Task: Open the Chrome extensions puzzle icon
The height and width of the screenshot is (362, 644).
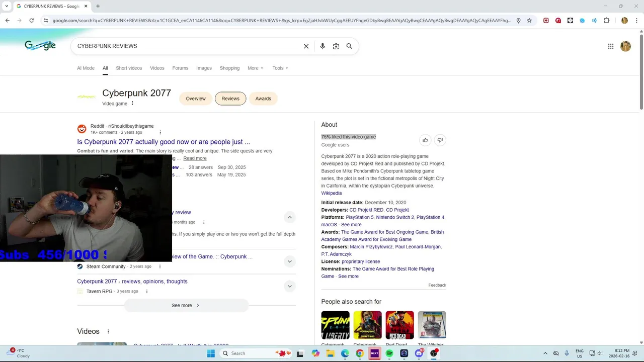Action: point(606,21)
